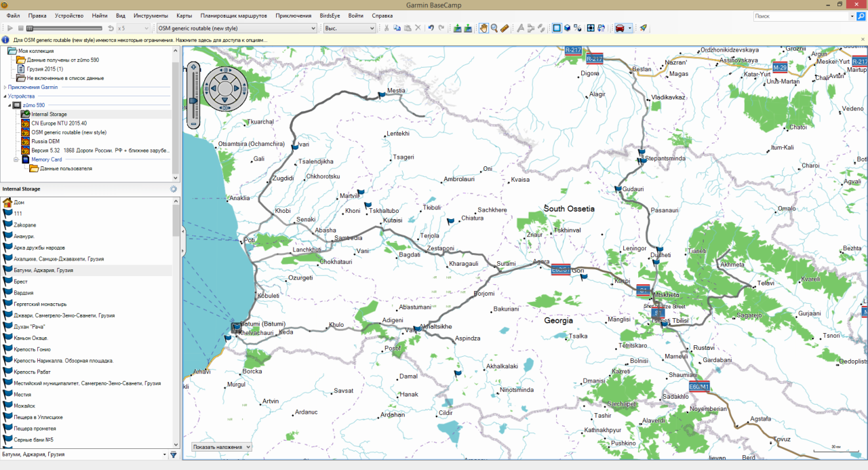Open the detail level dropdown 'Выс.'
The image size is (868, 470).
pos(349,28)
